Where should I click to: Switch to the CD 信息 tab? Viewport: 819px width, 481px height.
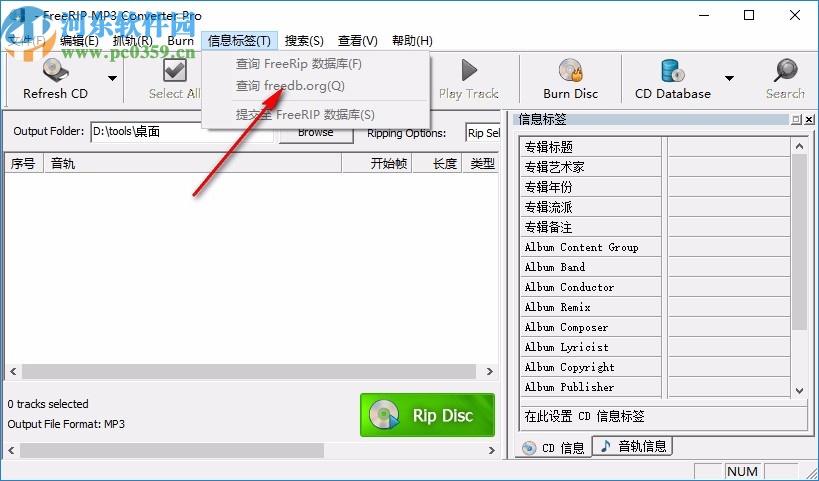pos(554,448)
